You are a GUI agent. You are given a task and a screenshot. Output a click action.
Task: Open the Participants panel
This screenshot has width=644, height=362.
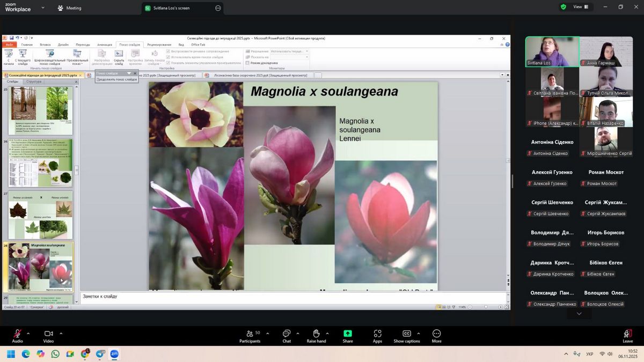click(250, 334)
